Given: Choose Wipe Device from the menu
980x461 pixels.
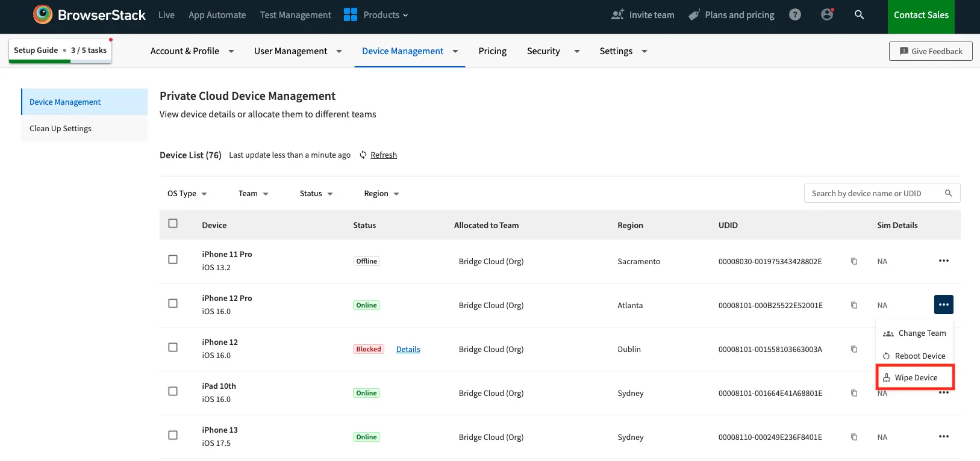Looking at the screenshot, I should [916, 378].
